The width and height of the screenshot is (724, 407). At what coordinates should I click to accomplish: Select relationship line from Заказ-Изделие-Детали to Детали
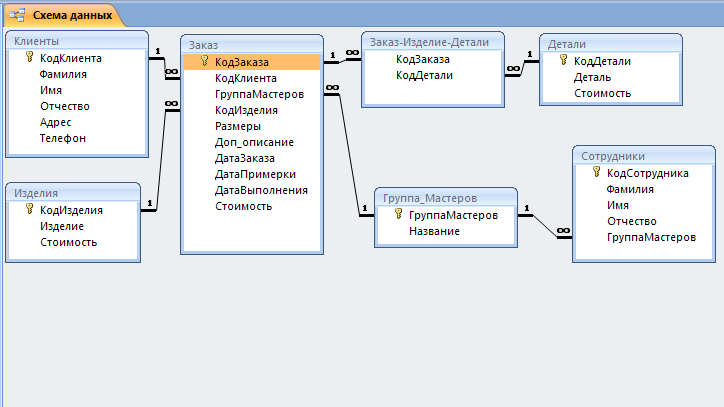point(523,68)
